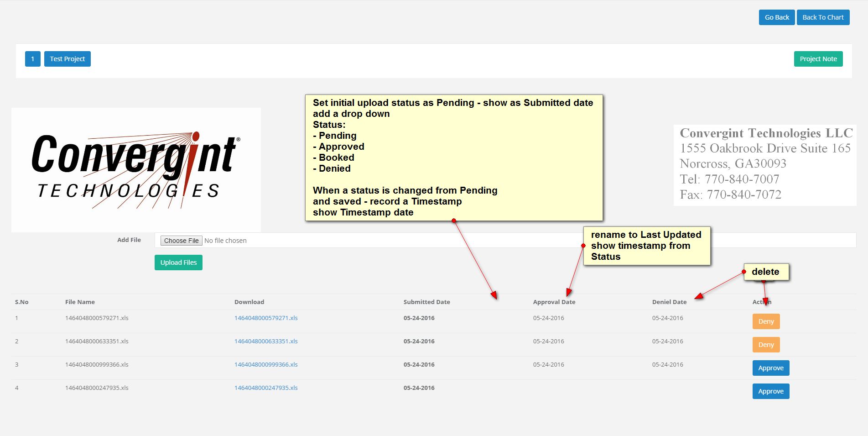
Task: Click the Go Back button
Action: (777, 17)
